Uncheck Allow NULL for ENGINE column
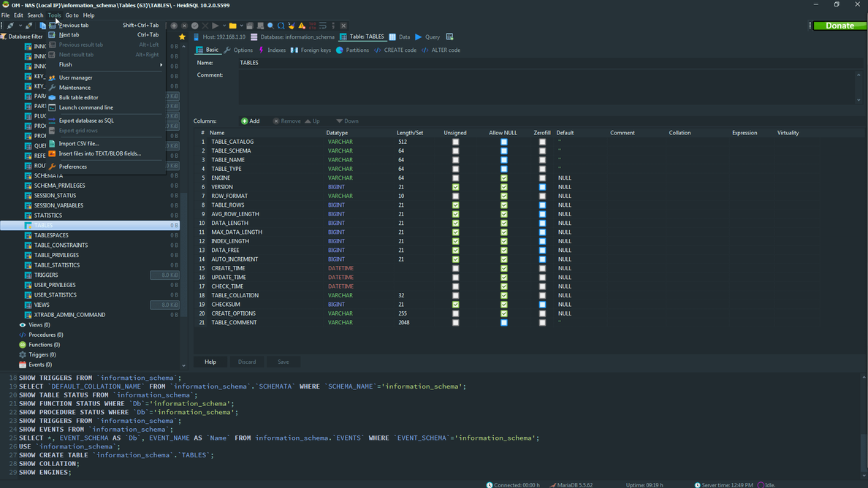The image size is (868, 488). point(503,178)
